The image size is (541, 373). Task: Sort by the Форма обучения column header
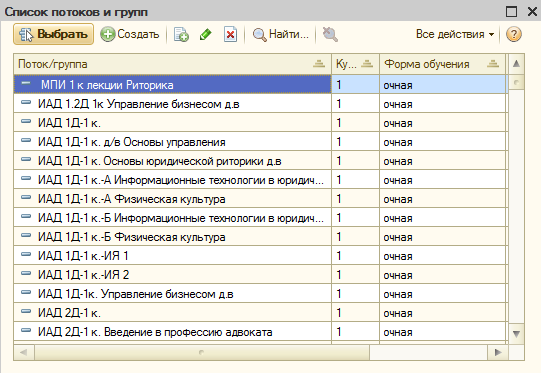[x=442, y=64]
